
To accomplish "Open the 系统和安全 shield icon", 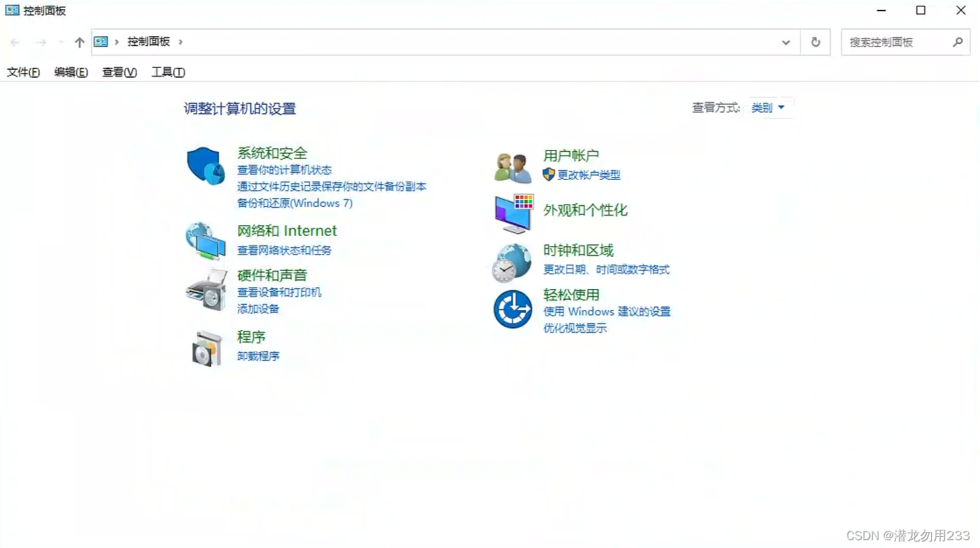I will point(206,166).
